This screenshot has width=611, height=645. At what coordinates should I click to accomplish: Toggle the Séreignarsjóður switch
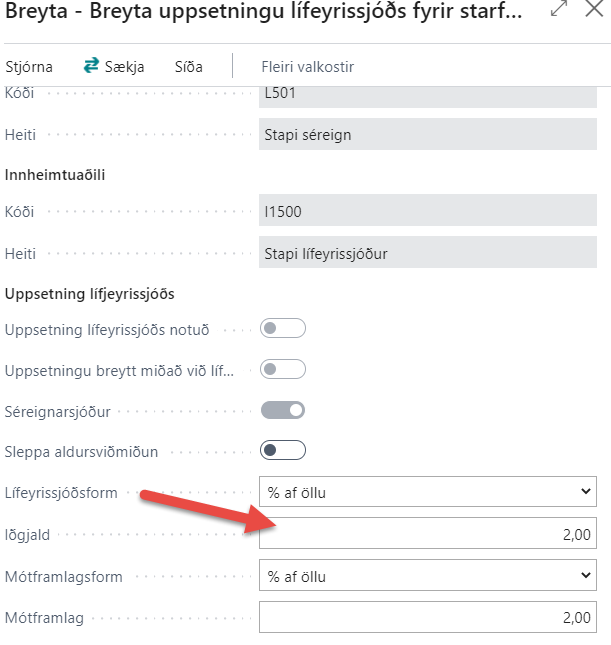click(x=282, y=410)
